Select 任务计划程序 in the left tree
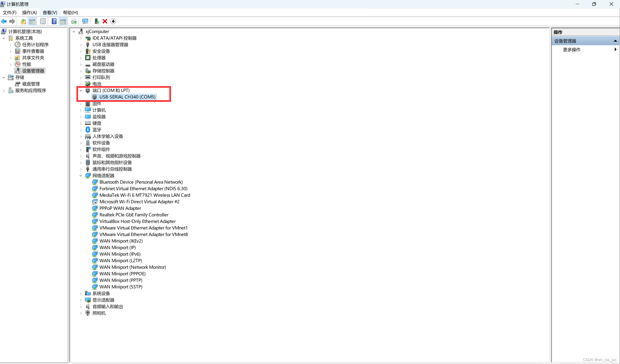 (35, 45)
